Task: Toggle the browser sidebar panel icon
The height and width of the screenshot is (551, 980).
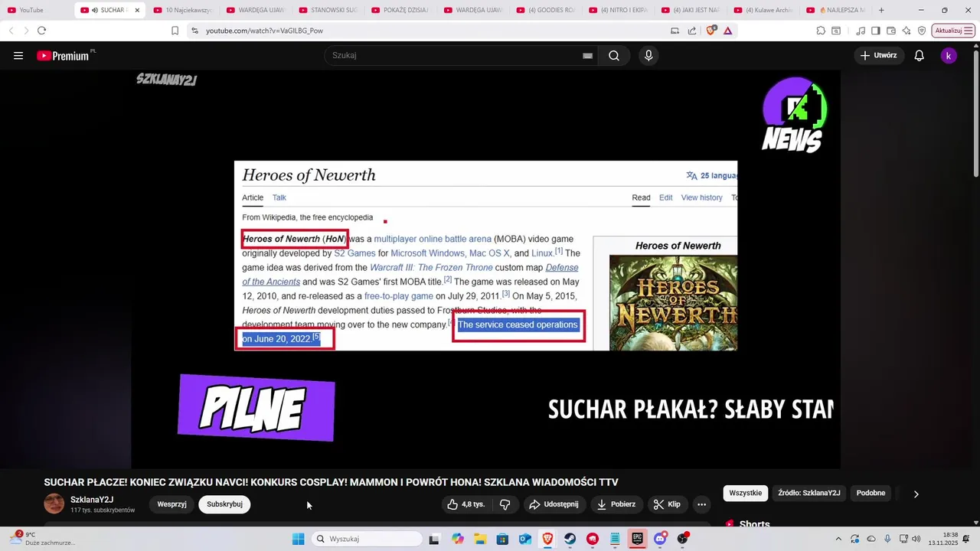Action: [876, 31]
